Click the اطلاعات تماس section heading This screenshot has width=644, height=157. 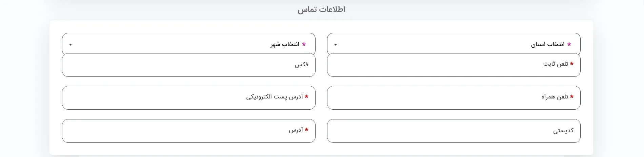pos(321,9)
